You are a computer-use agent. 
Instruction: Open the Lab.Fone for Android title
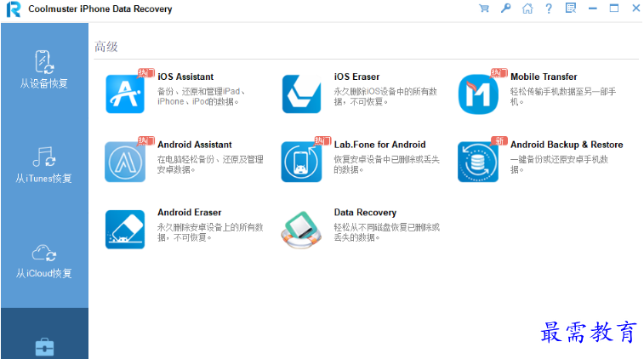click(x=380, y=145)
